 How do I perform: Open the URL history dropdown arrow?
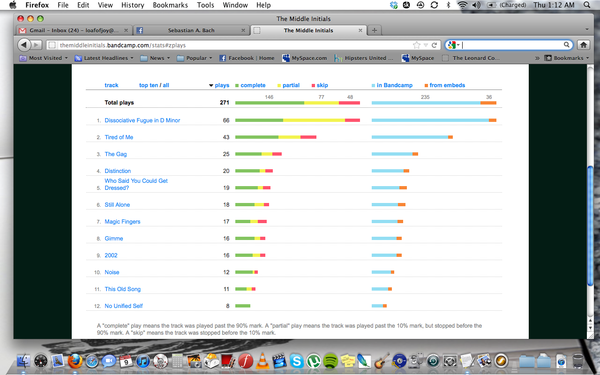tap(426, 45)
